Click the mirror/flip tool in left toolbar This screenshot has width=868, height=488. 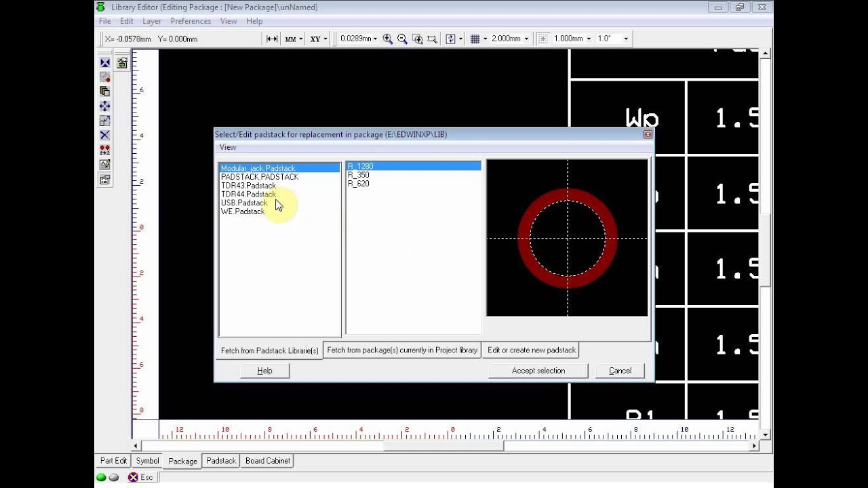tap(104, 62)
